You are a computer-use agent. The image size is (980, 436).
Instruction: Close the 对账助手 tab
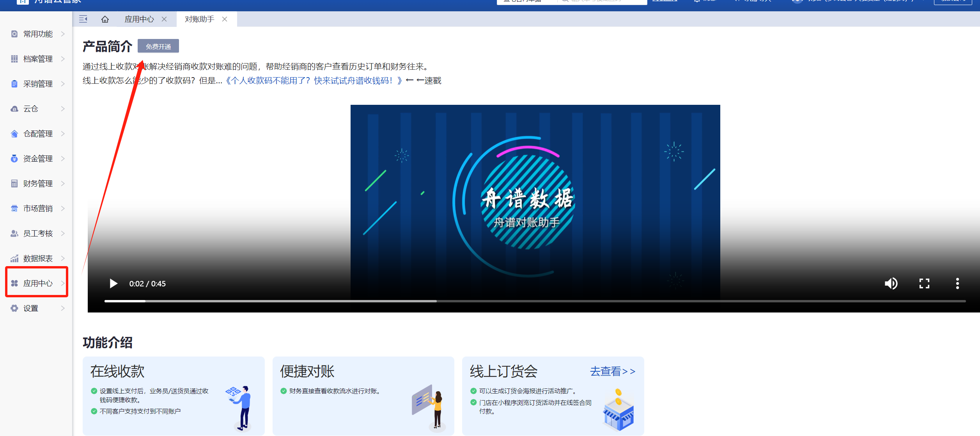(x=225, y=19)
